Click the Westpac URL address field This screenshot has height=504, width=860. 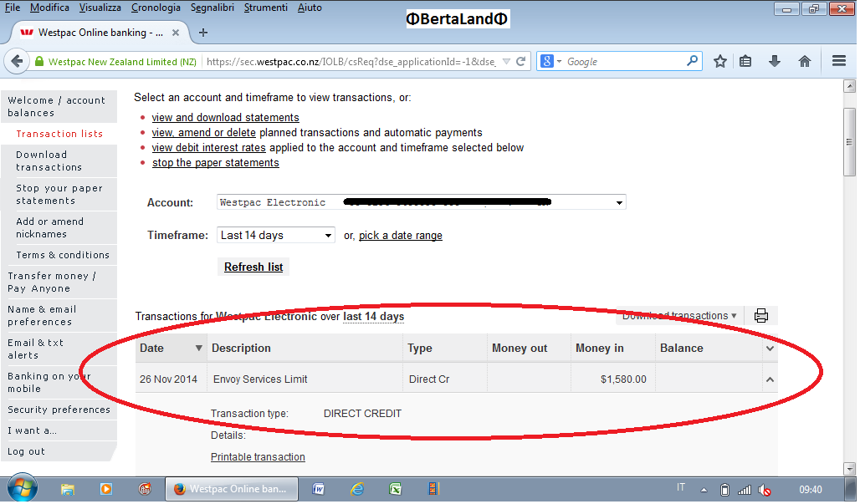(x=351, y=61)
